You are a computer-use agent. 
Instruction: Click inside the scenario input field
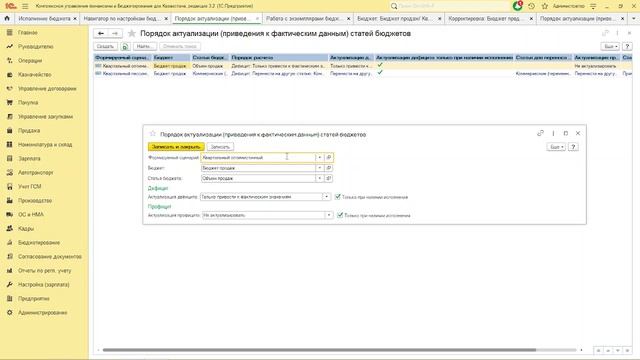pos(258,158)
